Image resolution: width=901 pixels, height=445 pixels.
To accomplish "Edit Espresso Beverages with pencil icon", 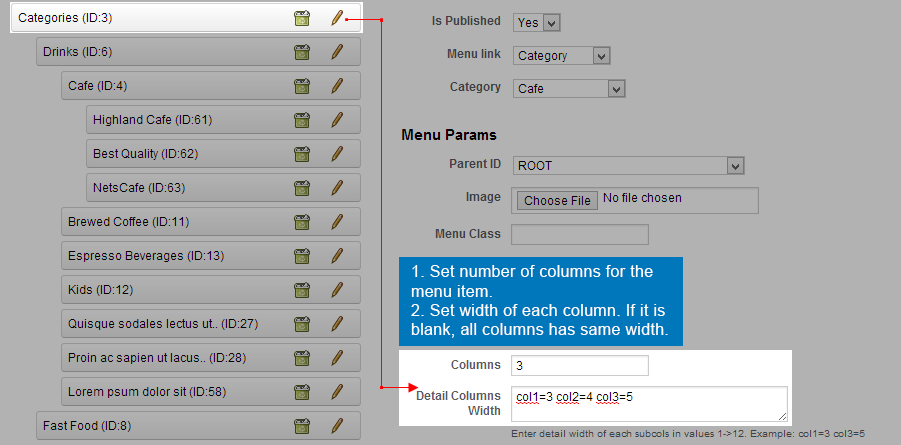I will pyautogui.click(x=337, y=256).
